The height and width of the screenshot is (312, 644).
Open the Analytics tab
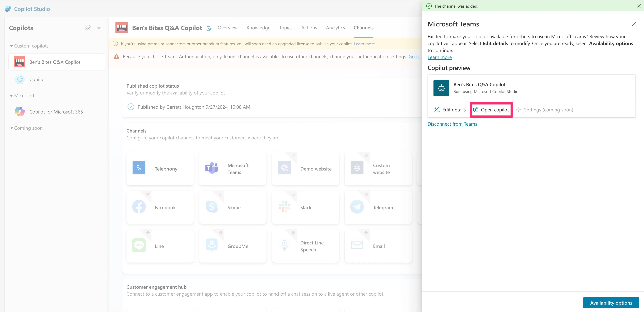(x=335, y=28)
